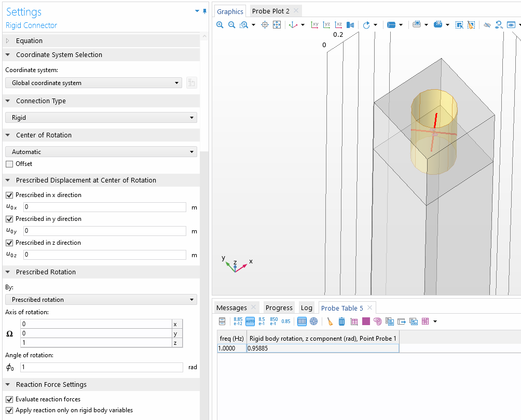The image size is (521, 420).
Task: Click the export table icon
Action: click(401, 321)
